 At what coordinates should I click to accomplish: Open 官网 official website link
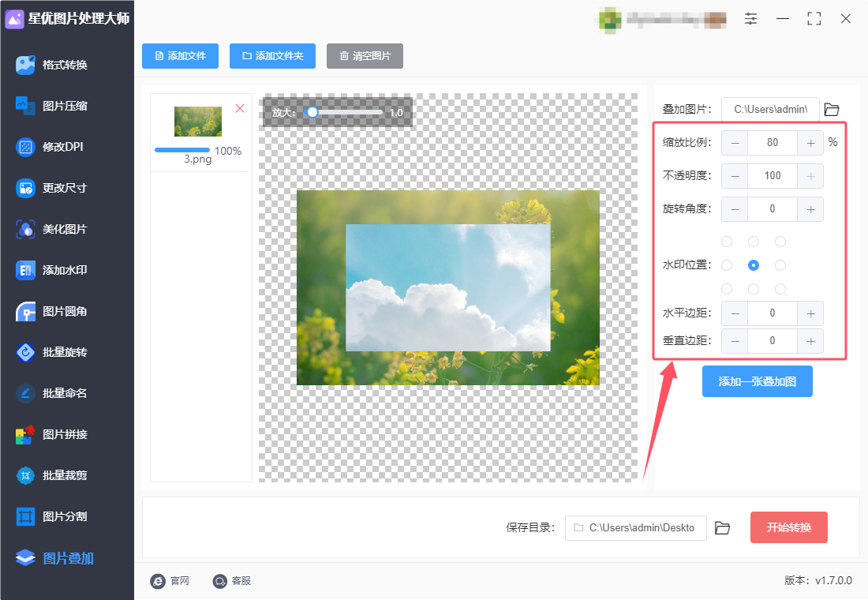coord(170,580)
